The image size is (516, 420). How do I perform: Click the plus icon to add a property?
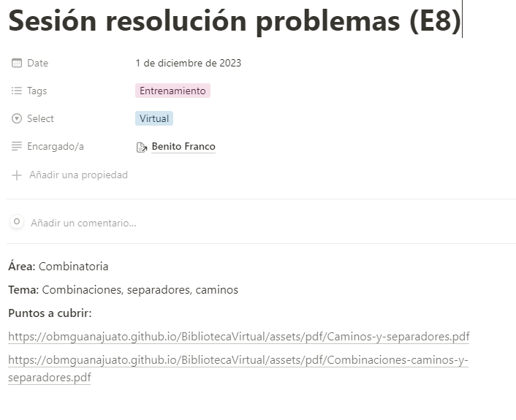tap(17, 175)
